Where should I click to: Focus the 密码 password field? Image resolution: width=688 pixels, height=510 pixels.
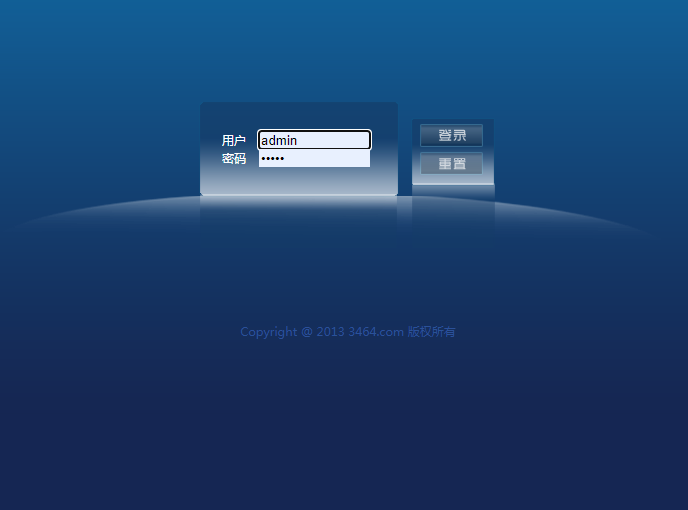[314, 158]
